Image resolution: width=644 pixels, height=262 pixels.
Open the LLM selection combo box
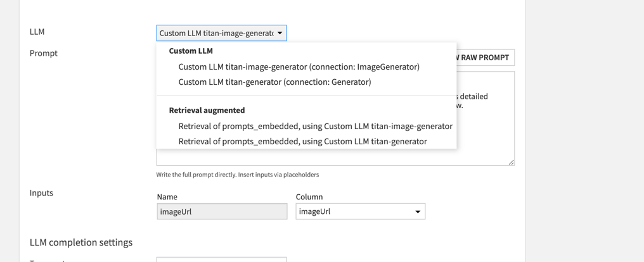coord(216,33)
